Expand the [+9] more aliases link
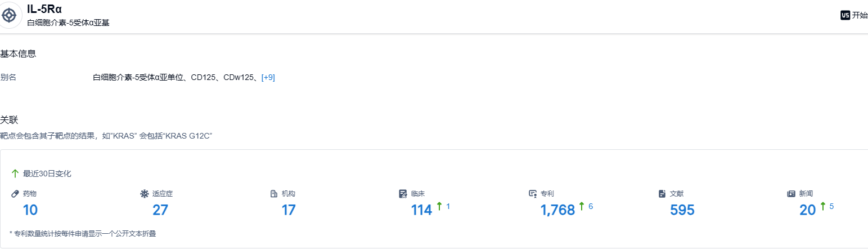The height and width of the screenshot is (249, 868). tap(268, 77)
